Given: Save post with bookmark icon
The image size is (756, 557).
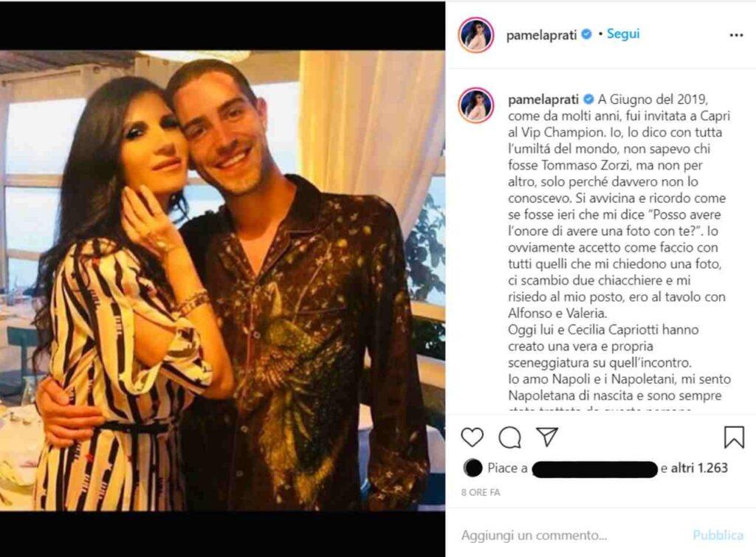Looking at the screenshot, I should [734, 437].
